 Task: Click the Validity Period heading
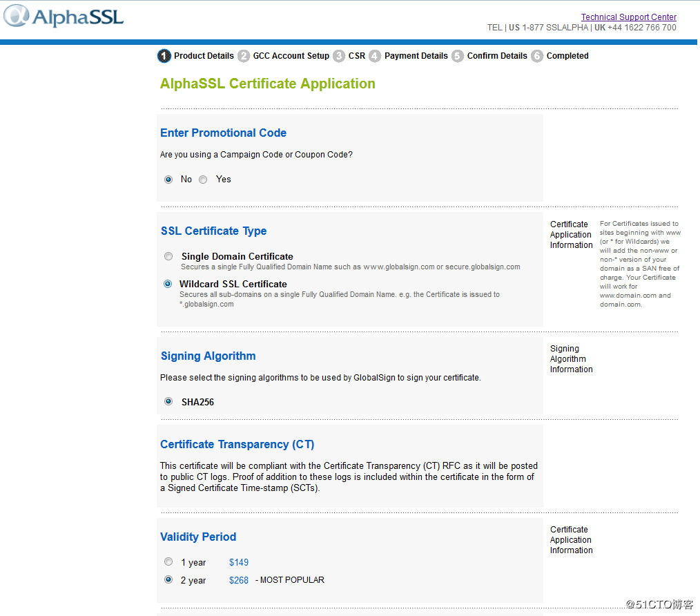point(198,537)
